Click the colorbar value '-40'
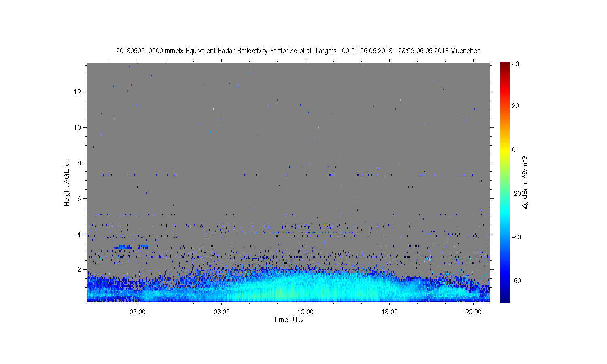Screen dimensions: 607x364 [x=516, y=237]
